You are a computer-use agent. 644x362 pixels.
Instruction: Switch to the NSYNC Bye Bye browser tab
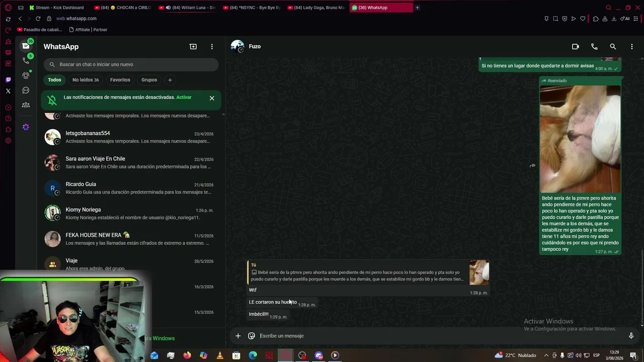coord(252,8)
